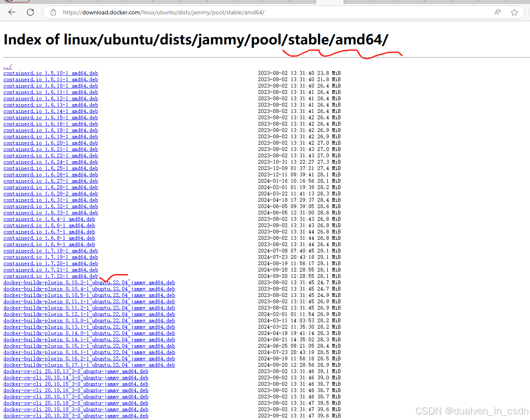Image resolution: width=530 pixels, height=420 pixels.
Task: Download containerd.io 1.6.11-1 amd64.deb
Action: (x=51, y=92)
